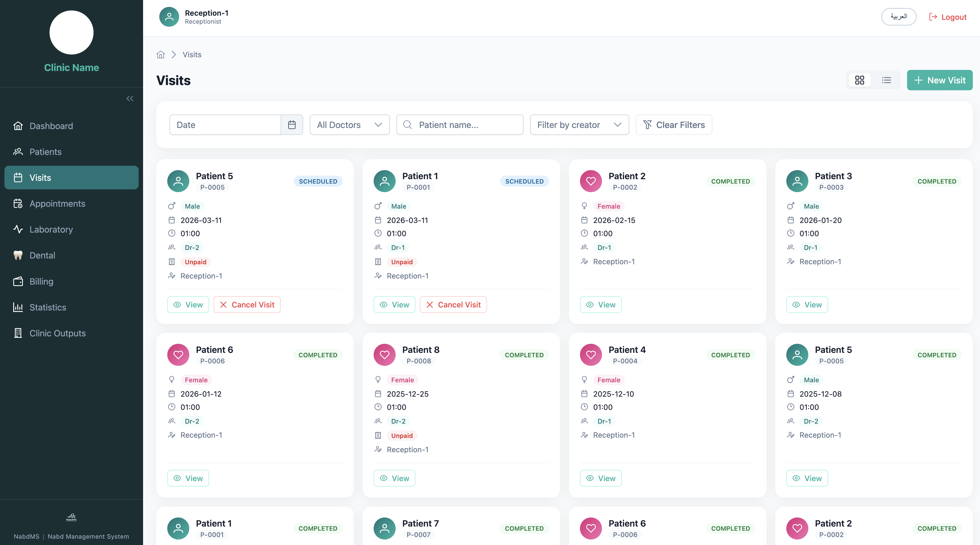The height and width of the screenshot is (545, 980).
Task: View Patient 6 visit dated 2026-01-12
Action: point(188,478)
